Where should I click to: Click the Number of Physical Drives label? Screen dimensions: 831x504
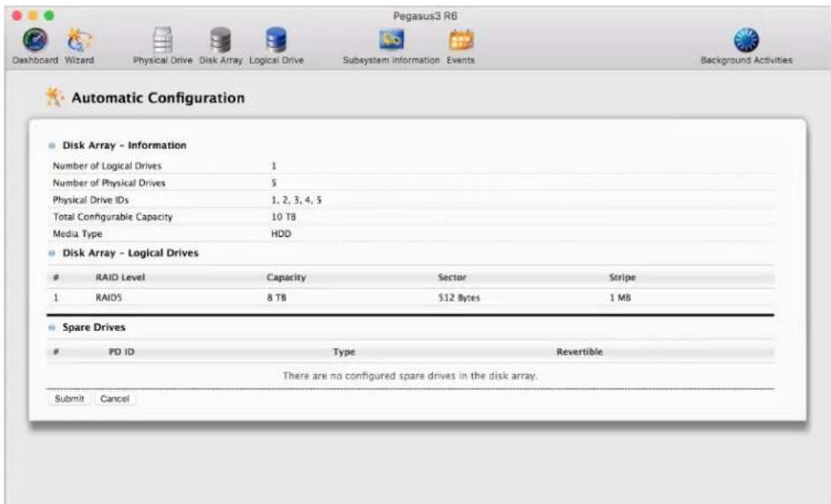tap(108, 183)
